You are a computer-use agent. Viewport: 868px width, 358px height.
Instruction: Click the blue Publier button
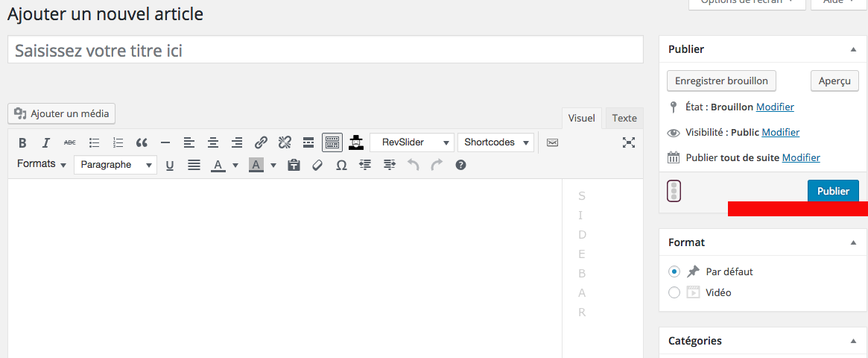(x=832, y=191)
